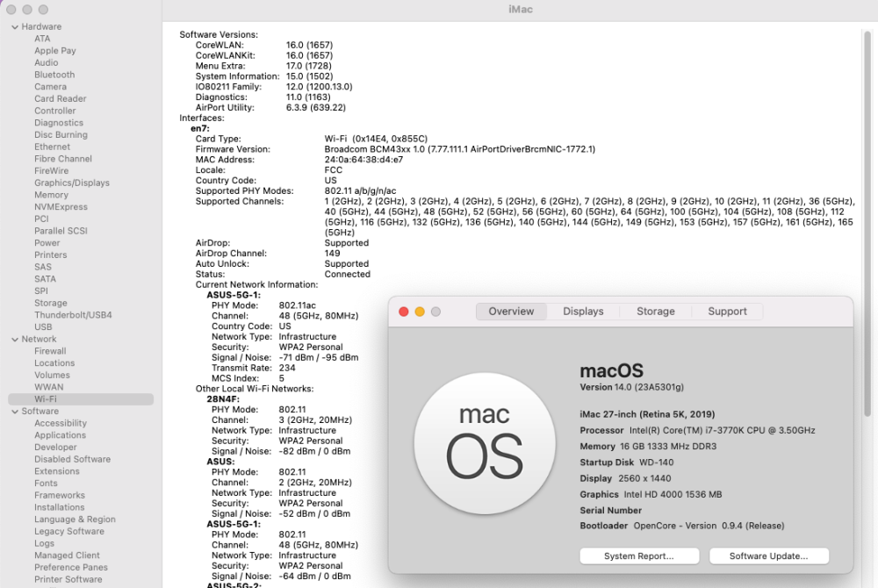Select Controller in the sidebar
The width and height of the screenshot is (878, 588).
tap(54, 111)
